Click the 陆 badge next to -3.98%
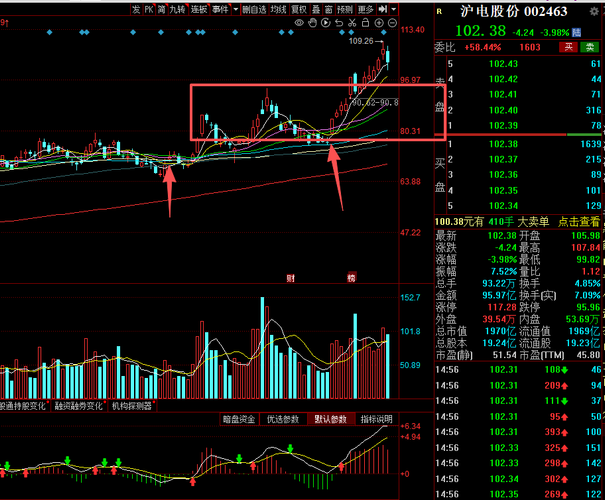Viewport: 605px width, 500px height. click(x=576, y=32)
